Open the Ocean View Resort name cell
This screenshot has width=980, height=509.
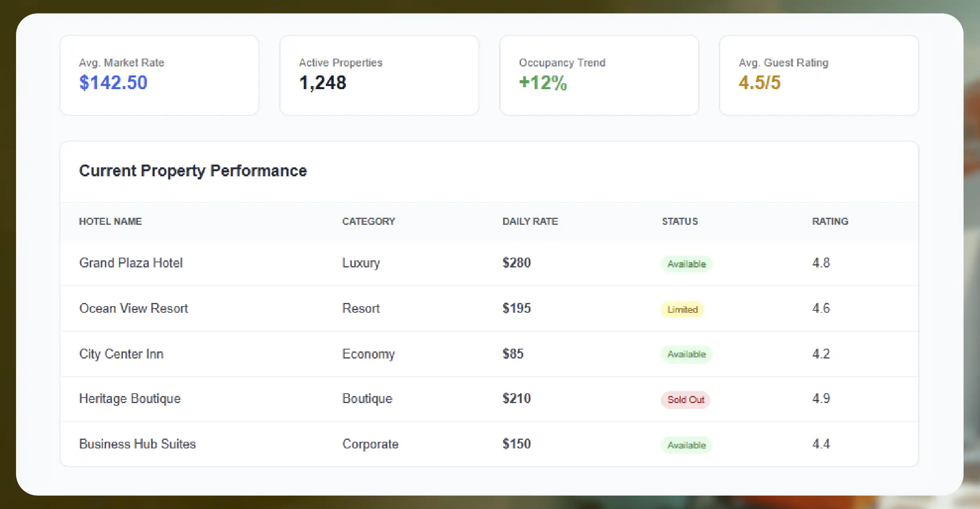pyautogui.click(x=133, y=308)
